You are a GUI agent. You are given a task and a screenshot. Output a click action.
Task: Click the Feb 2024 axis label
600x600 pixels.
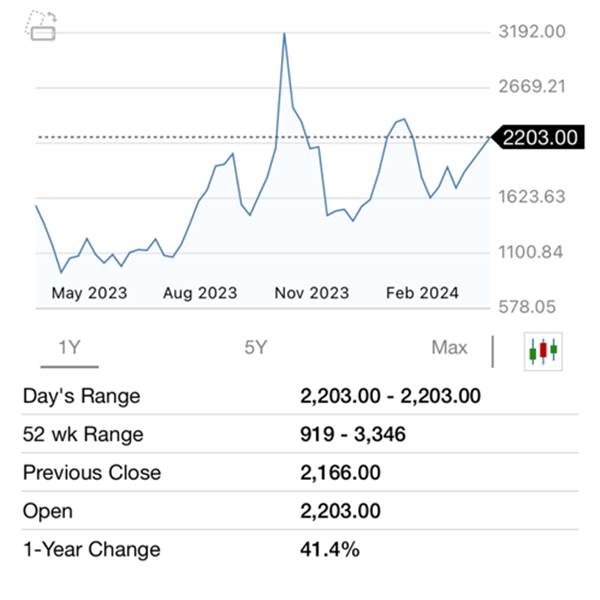pyautogui.click(x=422, y=293)
